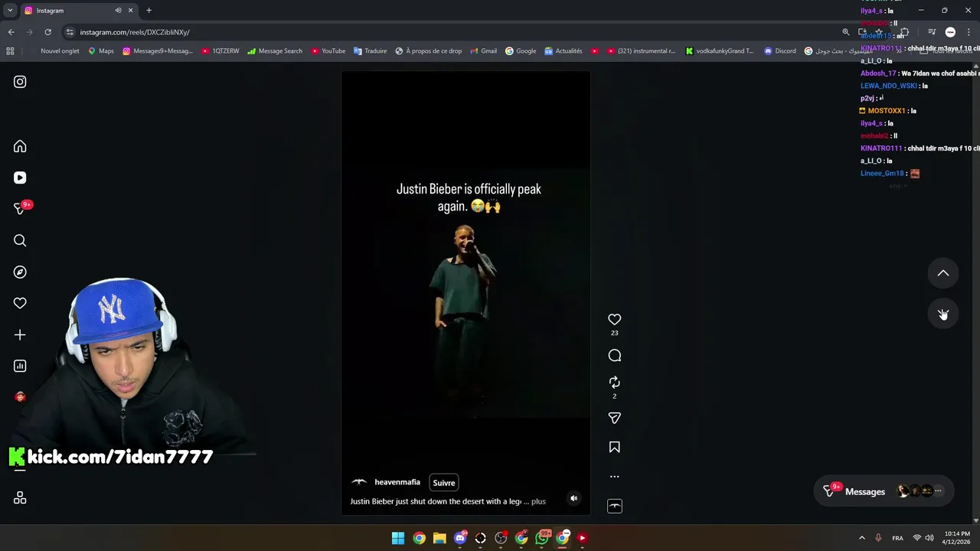This screenshot has height=551, width=980.
Task: Go to next reel with down arrow
Action: tap(943, 315)
